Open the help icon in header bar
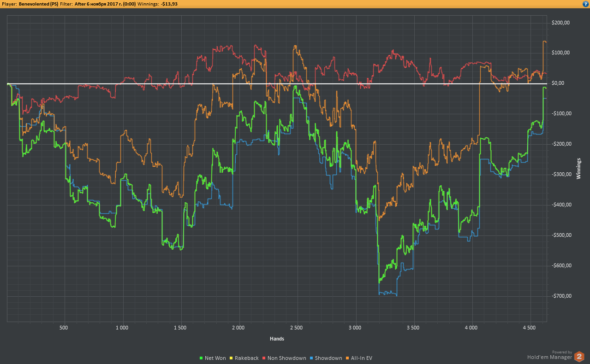This screenshot has height=364, width=590. point(585,4)
